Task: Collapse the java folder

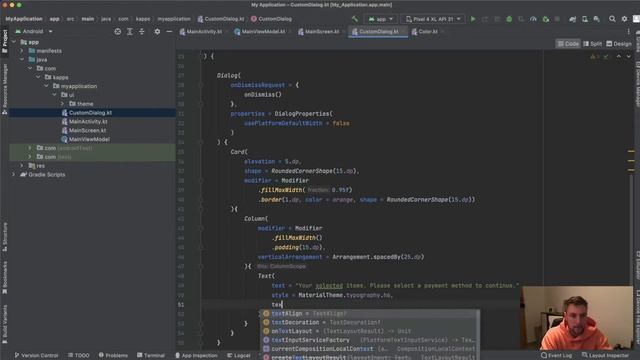Action: (22, 60)
